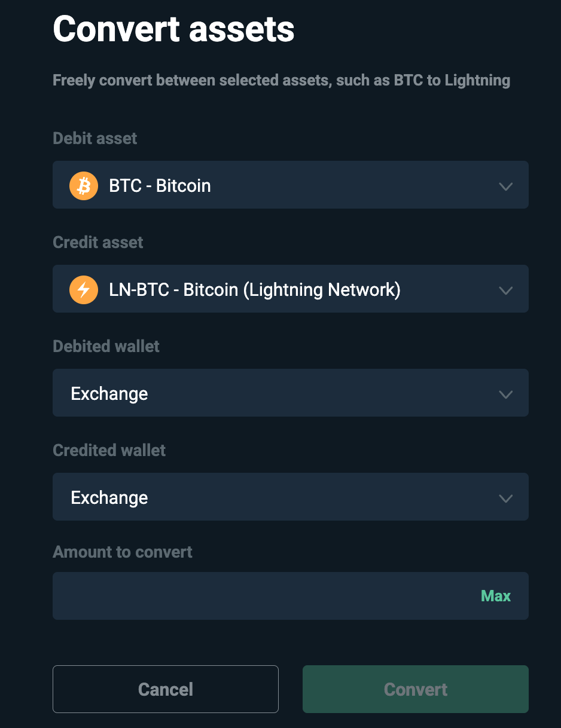Click the Debit asset label
Viewport: 561px width, 728px height.
(95, 138)
